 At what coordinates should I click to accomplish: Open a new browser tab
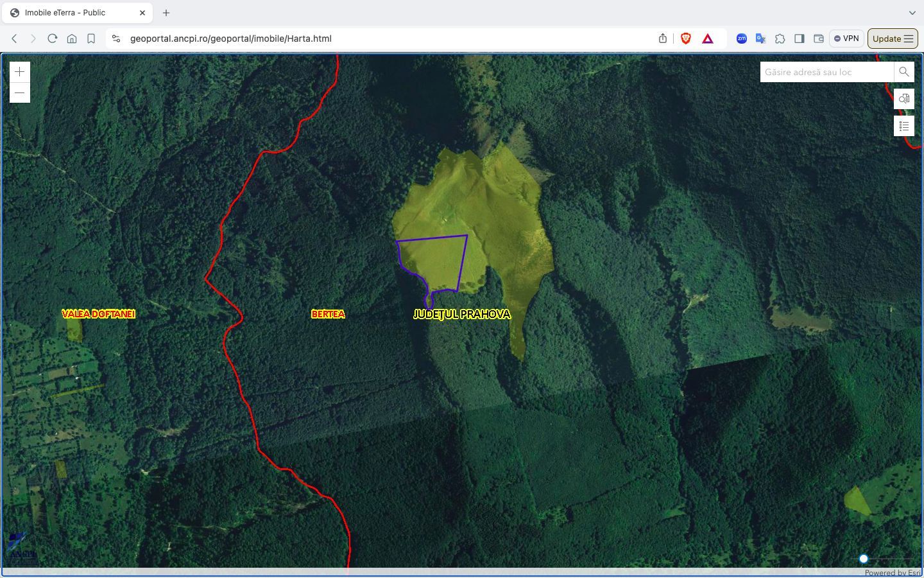pos(166,13)
